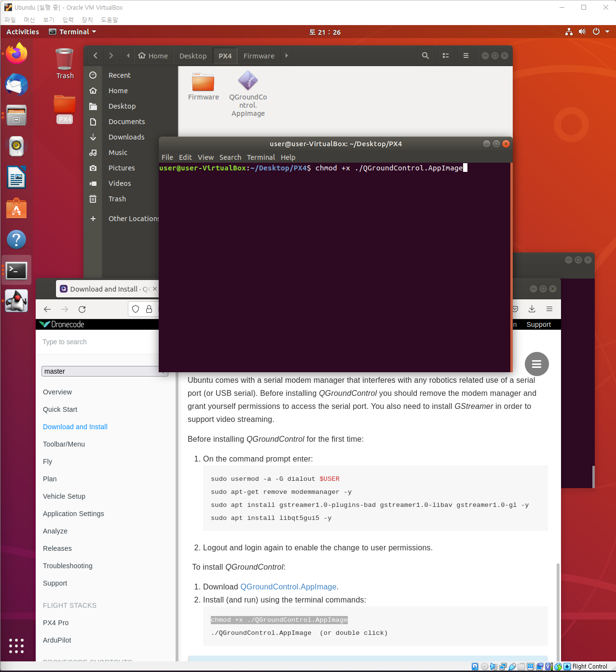Reload the page in Firefox
Image resolution: width=616 pixels, height=672 pixels.
[x=82, y=309]
